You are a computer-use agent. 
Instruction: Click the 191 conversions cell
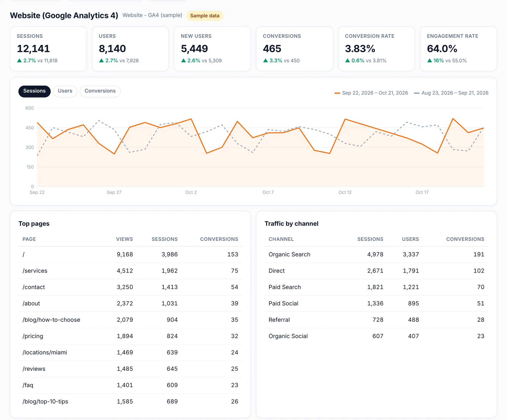click(x=479, y=255)
